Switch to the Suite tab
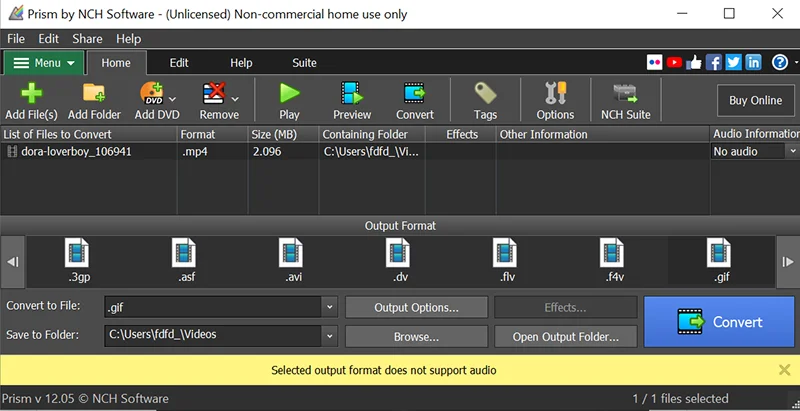 [304, 63]
